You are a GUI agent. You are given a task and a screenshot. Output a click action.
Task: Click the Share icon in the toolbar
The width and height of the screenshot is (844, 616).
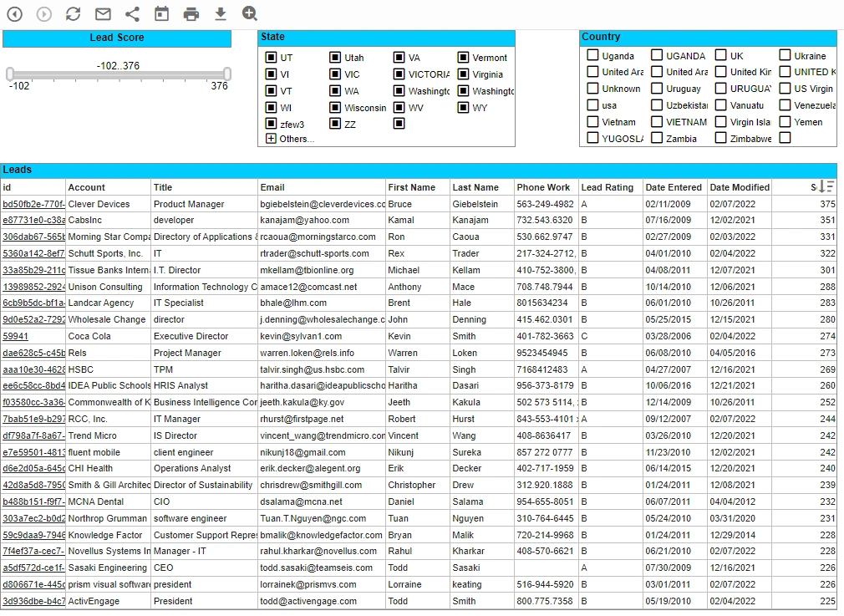coord(131,13)
